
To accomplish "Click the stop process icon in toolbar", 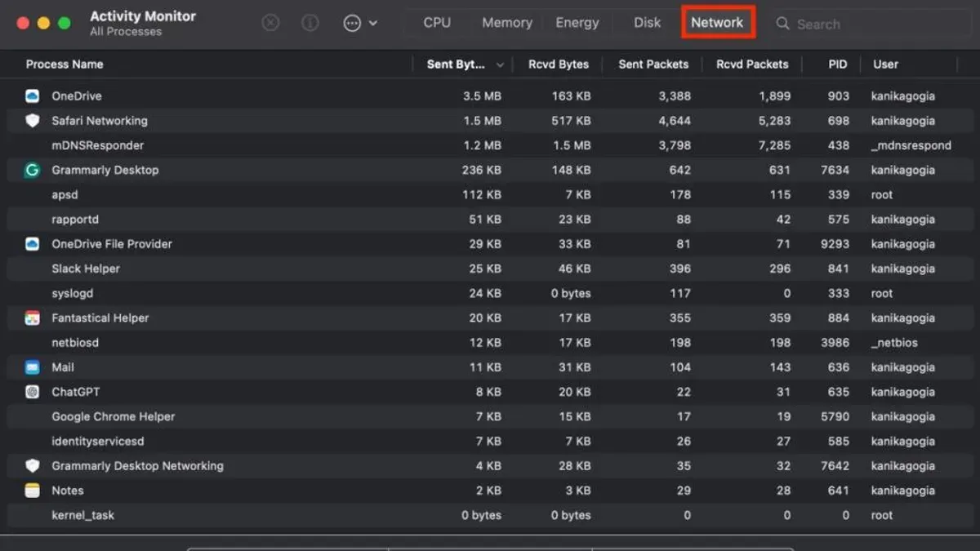I will click(x=270, y=23).
